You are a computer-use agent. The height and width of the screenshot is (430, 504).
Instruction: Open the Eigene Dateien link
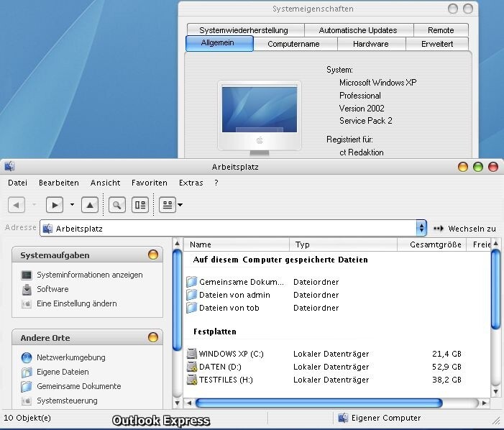63,372
